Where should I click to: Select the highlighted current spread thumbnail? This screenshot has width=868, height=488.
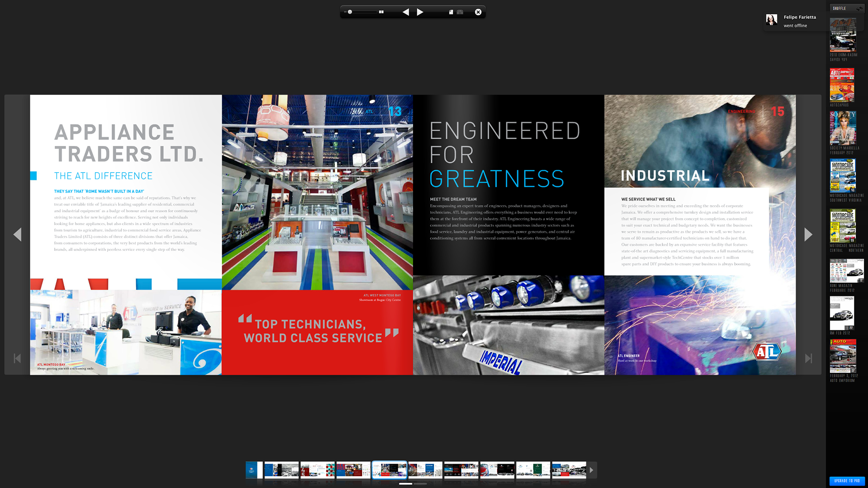390,470
